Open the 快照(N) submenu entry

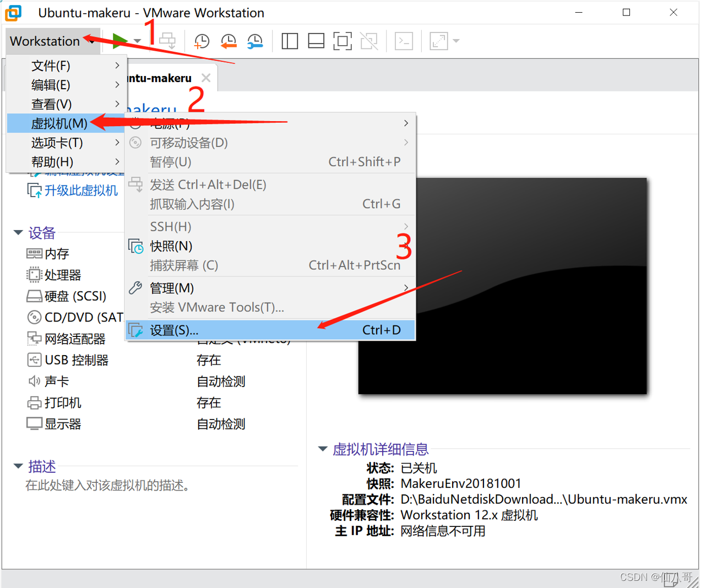click(x=270, y=246)
